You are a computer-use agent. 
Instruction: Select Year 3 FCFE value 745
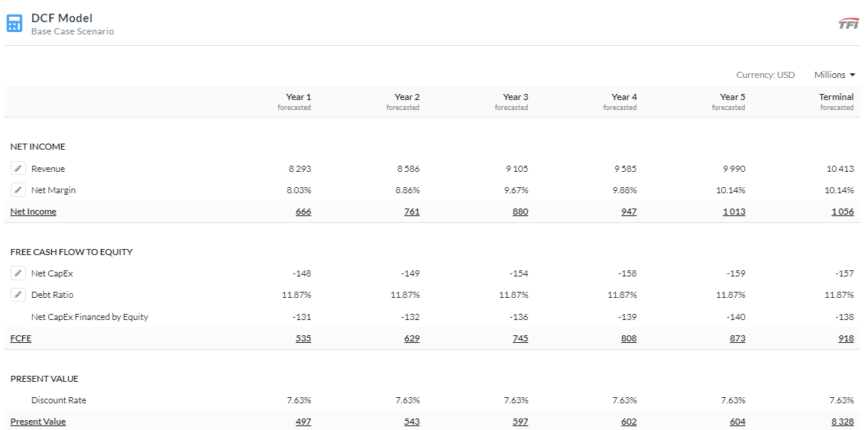[x=520, y=338]
